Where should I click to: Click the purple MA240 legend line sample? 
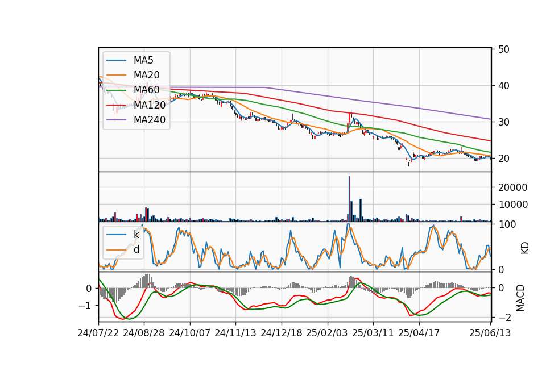[x=116, y=120]
